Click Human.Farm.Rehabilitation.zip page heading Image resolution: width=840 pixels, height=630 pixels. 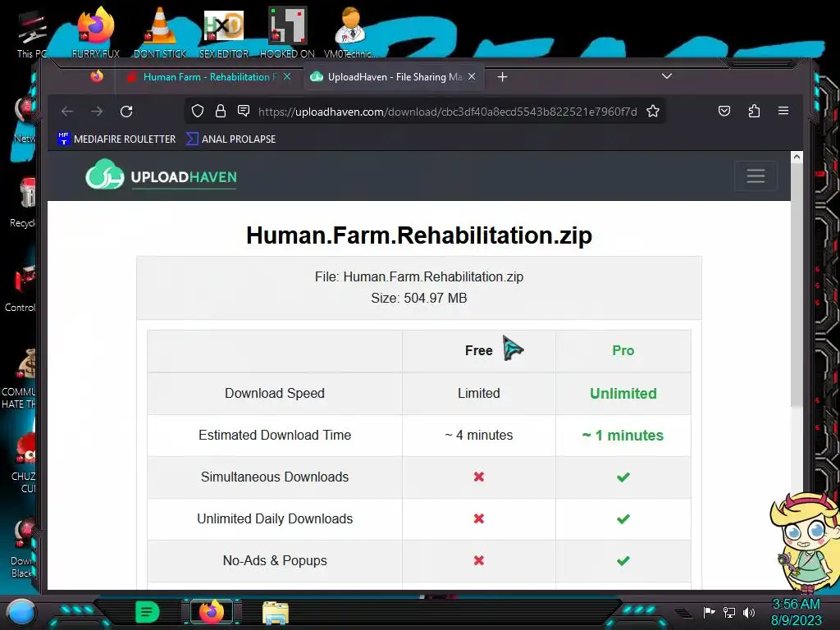coord(419,235)
